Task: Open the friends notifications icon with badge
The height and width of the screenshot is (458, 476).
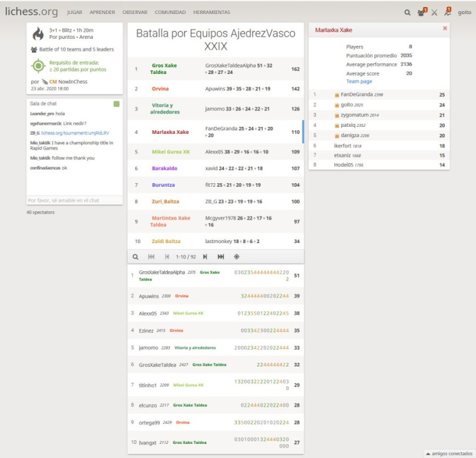Action: (421, 12)
